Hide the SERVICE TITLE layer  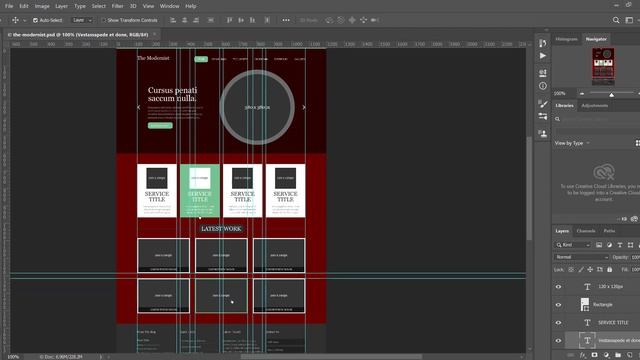pyautogui.click(x=558, y=322)
